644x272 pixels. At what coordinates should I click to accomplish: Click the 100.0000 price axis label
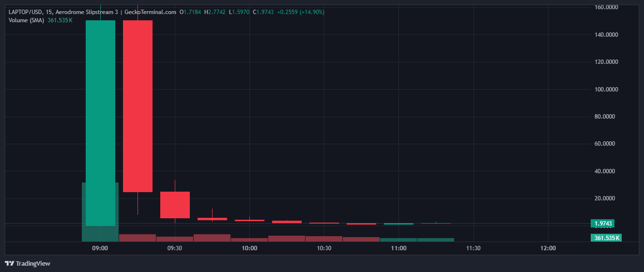(606, 90)
